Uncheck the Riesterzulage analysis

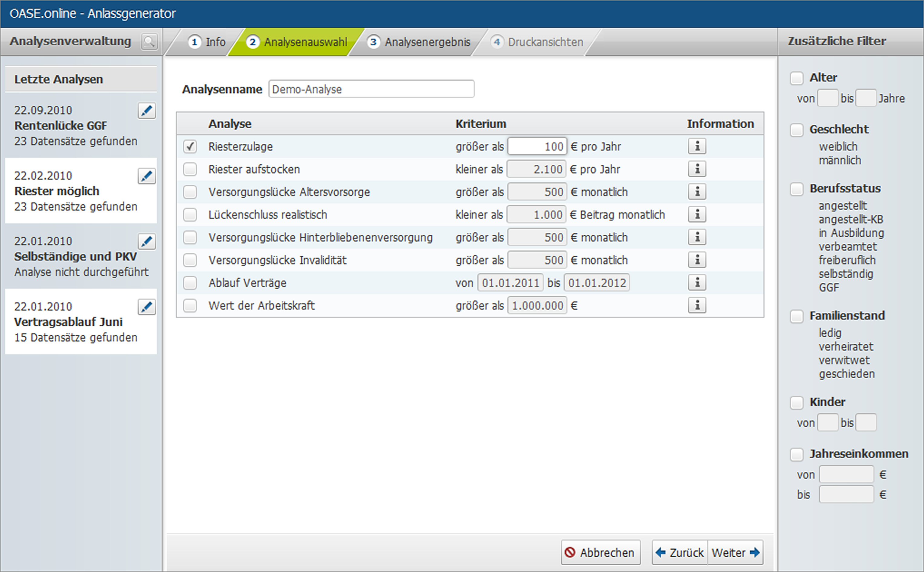(190, 146)
